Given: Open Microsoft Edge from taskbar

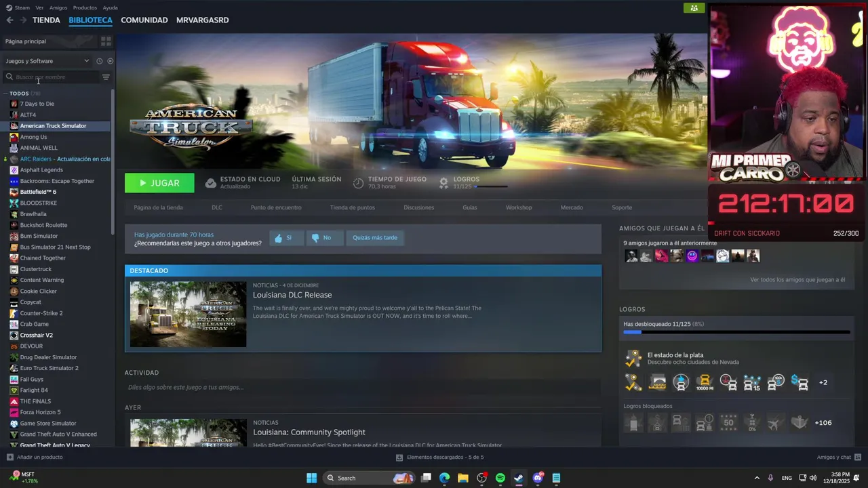Looking at the screenshot, I should coord(444,478).
